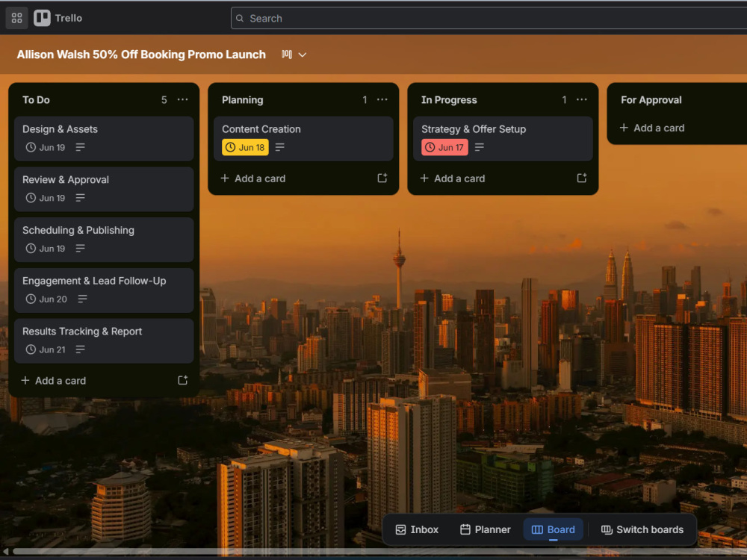Click the Switch boards icon
Screen dimensions: 747x560
tap(607, 529)
